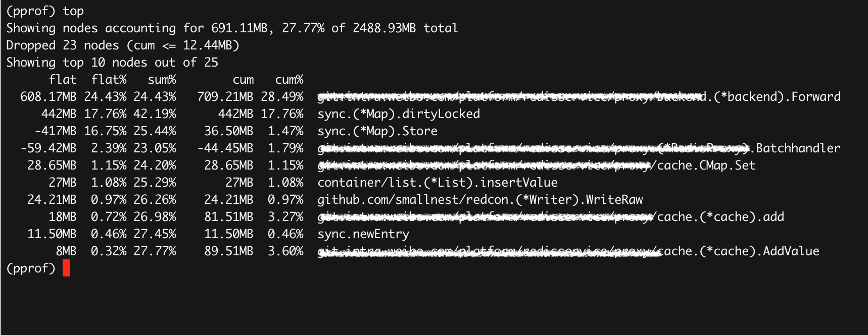
Task: Select container/list.(*List).insertValue row
Action: (438, 183)
